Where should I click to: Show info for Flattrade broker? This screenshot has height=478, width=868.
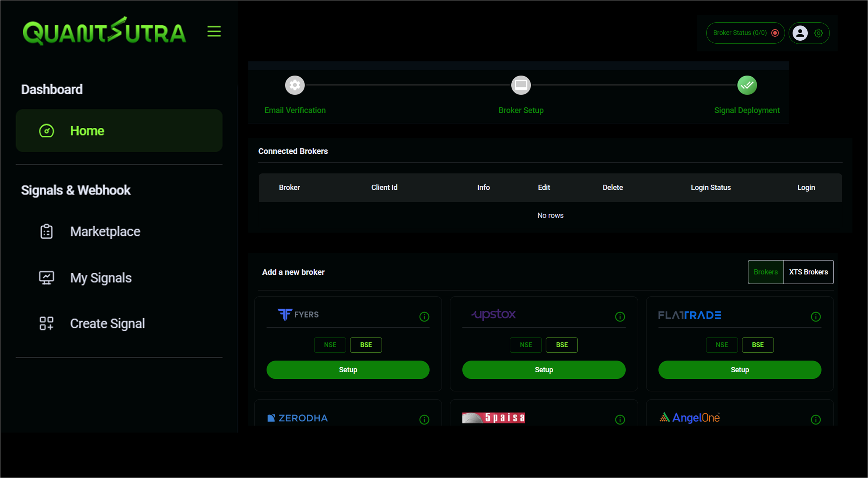coord(815,317)
